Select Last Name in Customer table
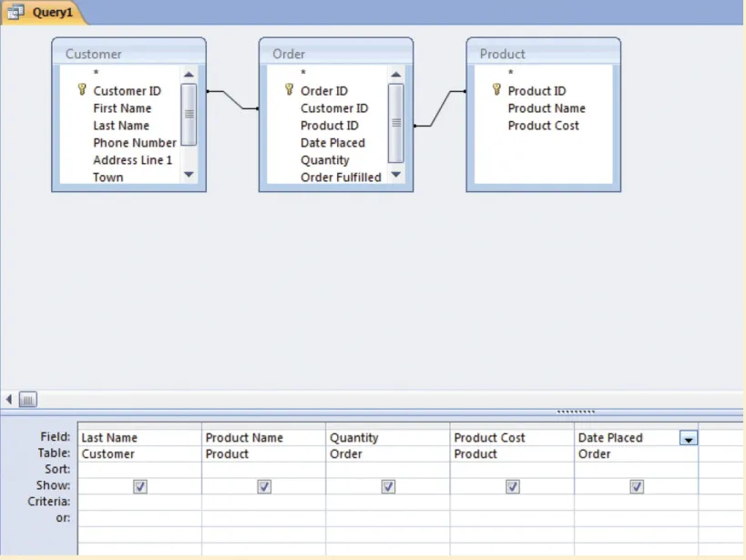 pos(121,125)
